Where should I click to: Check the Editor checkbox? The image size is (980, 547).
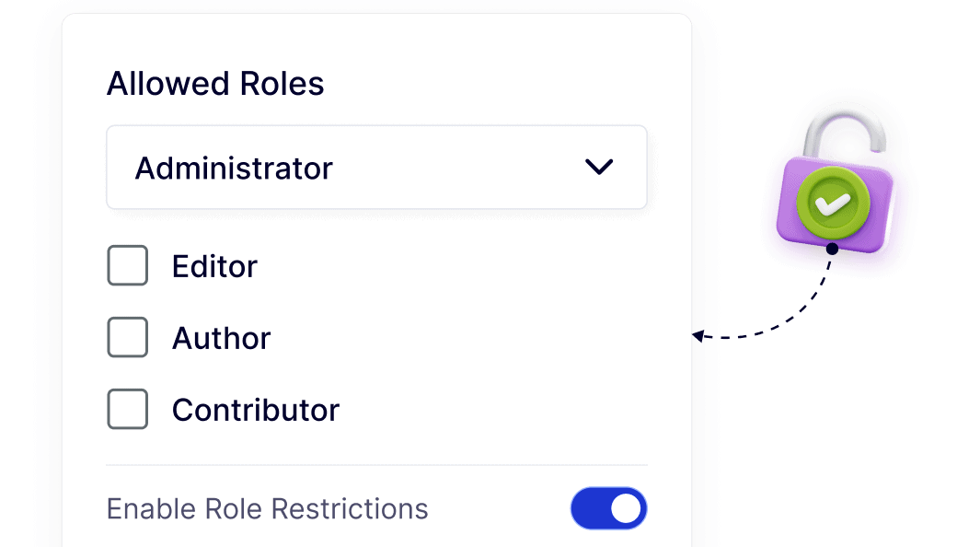(x=128, y=265)
